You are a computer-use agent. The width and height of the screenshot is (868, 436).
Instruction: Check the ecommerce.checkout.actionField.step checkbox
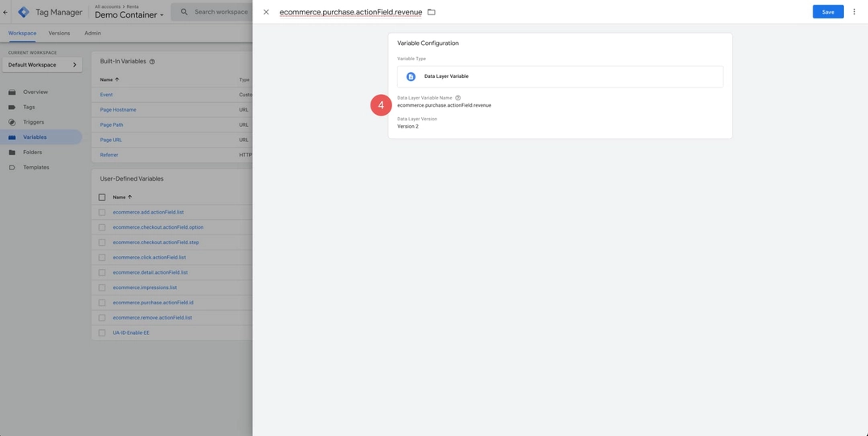(102, 242)
